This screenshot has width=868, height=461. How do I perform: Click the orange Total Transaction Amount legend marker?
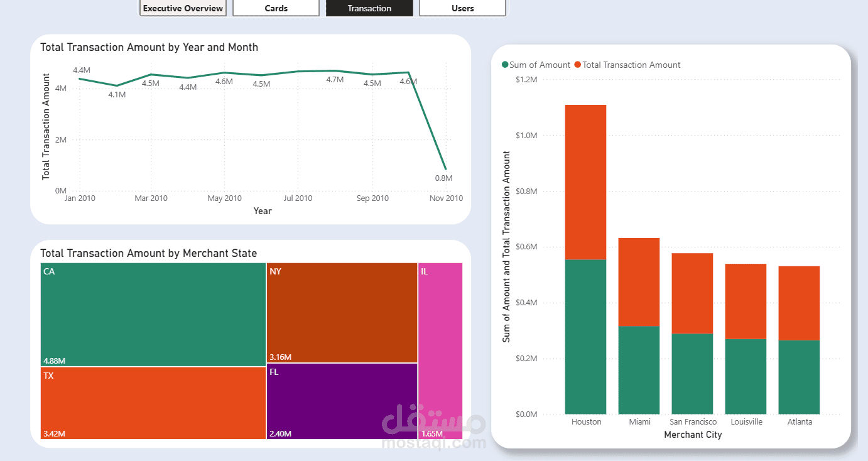coord(578,65)
